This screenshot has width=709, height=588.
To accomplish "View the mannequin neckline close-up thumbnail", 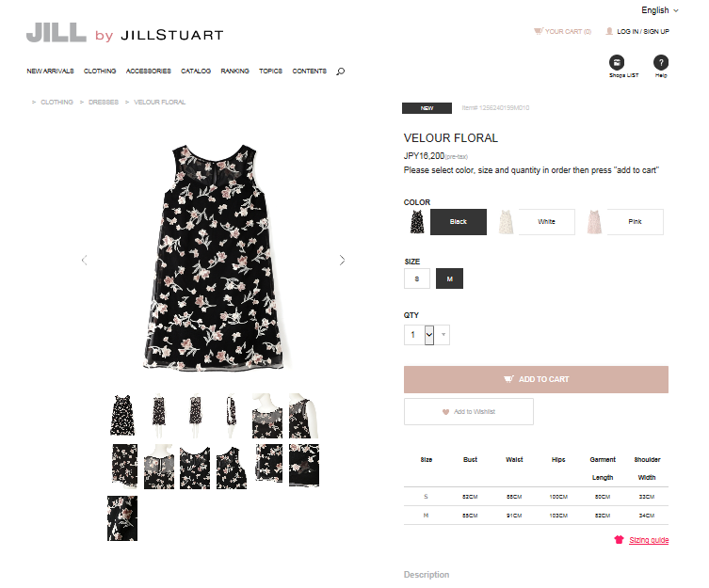I will pyautogui.click(x=266, y=416).
